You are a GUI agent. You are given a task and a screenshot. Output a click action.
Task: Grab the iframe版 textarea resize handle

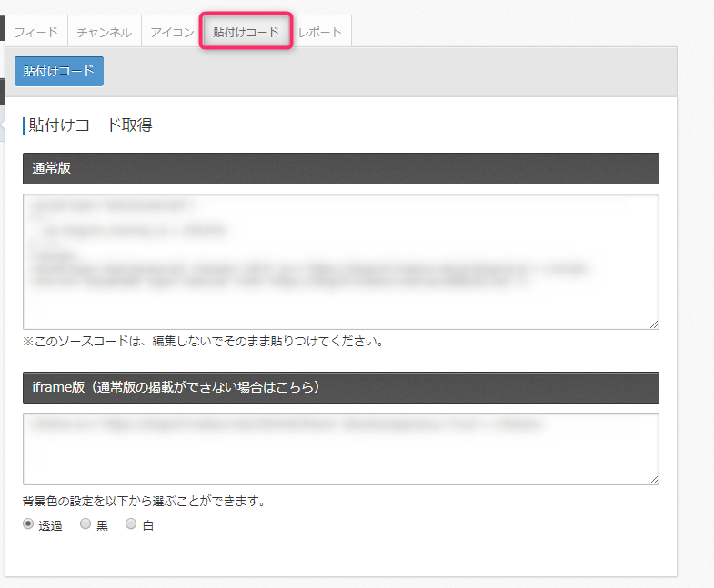click(653, 479)
